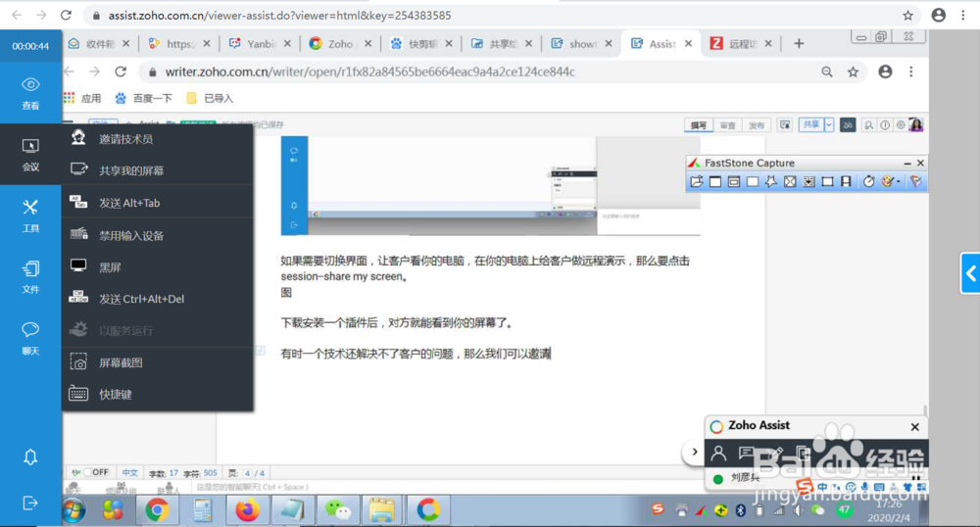Viewport: 980px width, 527px height.
Task: Select 快捷键 menu entry
Action: click(x=158, y=395)
